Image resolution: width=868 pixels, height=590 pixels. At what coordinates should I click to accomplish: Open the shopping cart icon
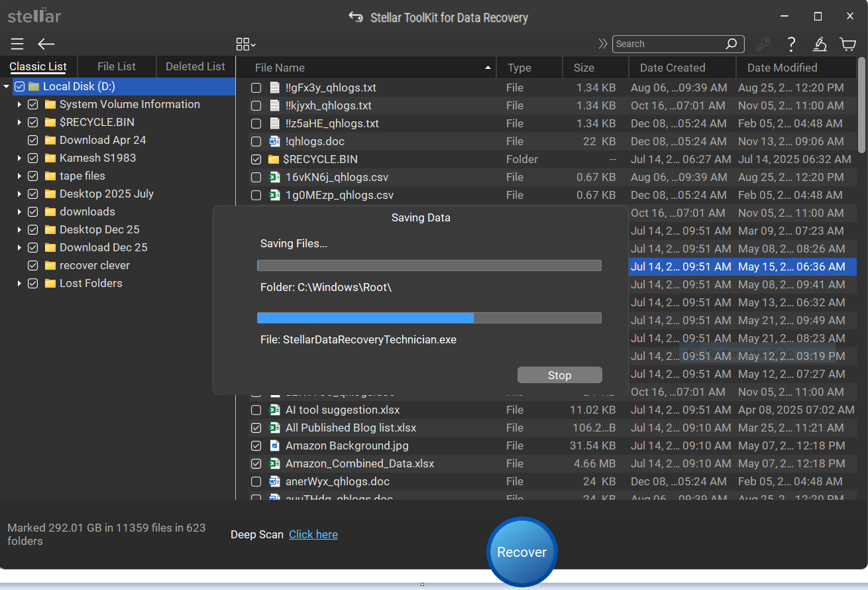pyautogui.click(x=847, y=44)
